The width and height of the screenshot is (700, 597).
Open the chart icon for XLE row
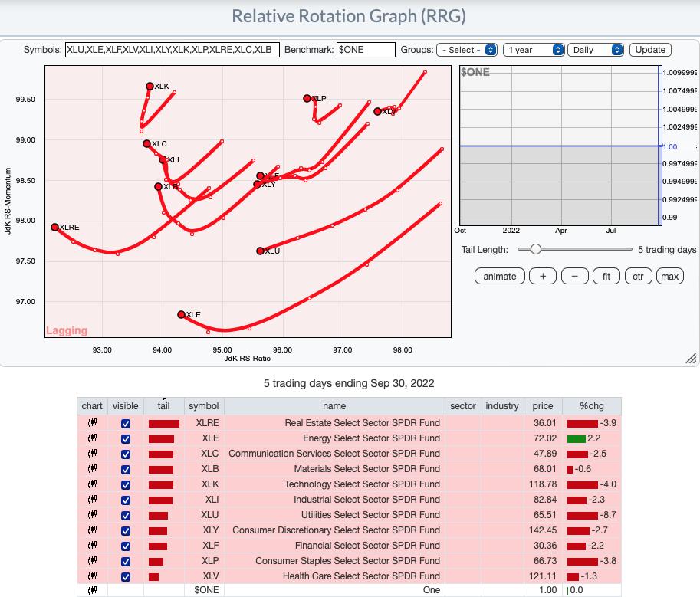[92, 438]
